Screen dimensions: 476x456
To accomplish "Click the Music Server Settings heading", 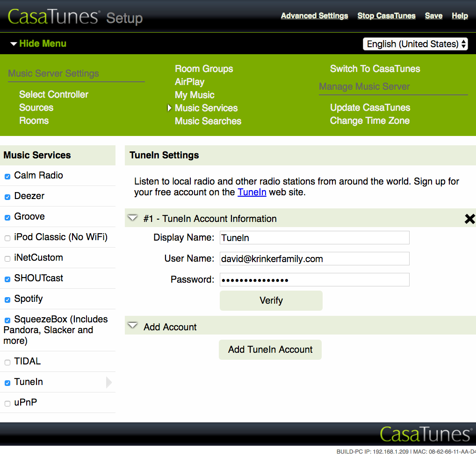I will [x=53, y=73].
